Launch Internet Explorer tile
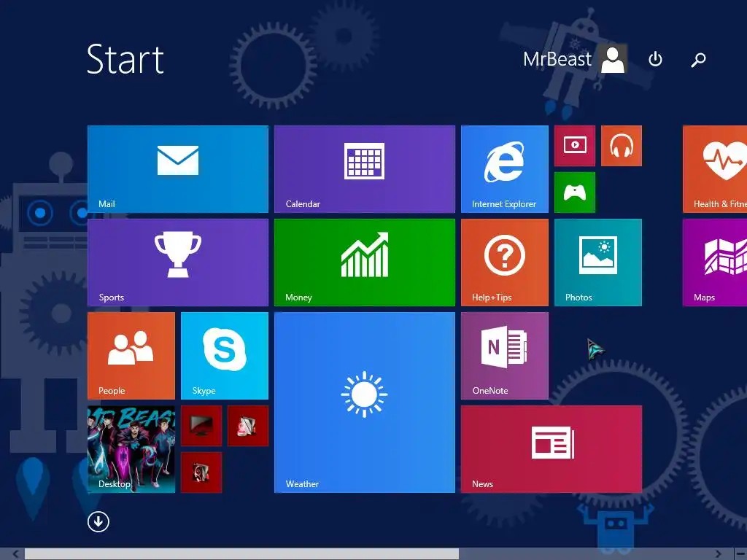747x560 pixels. click(x=505, y=169)
